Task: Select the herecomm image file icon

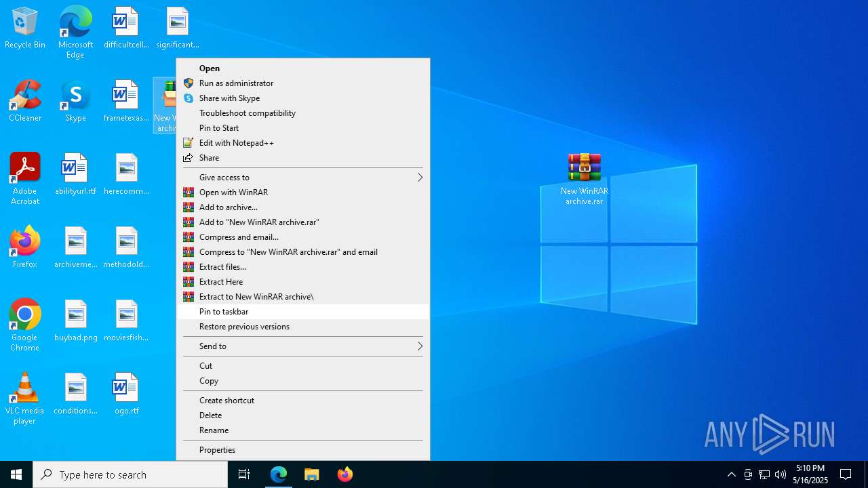Action: [126, 175]
